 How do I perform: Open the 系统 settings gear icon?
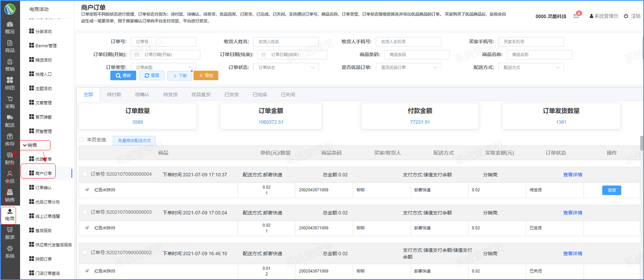(10, 249)
